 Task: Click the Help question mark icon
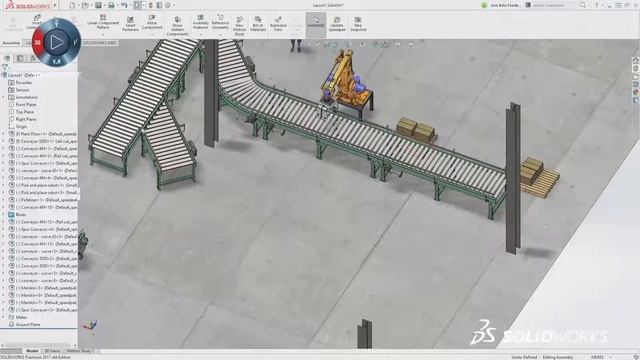596,5
